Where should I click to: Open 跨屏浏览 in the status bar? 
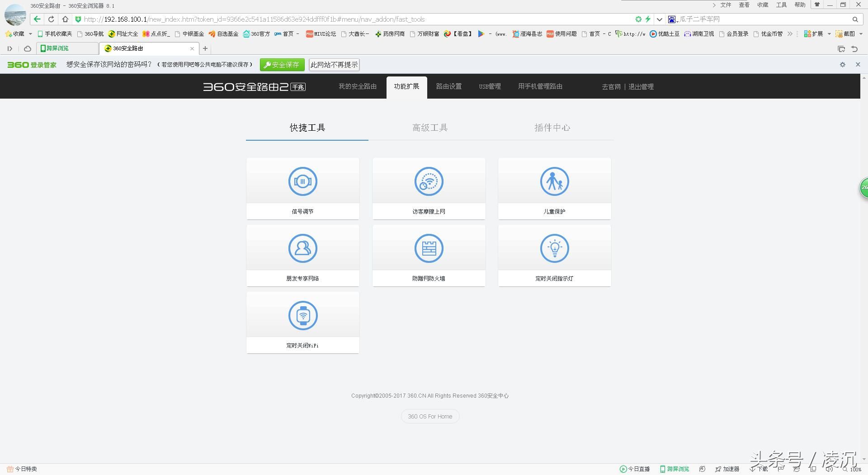tap(674, 469)
